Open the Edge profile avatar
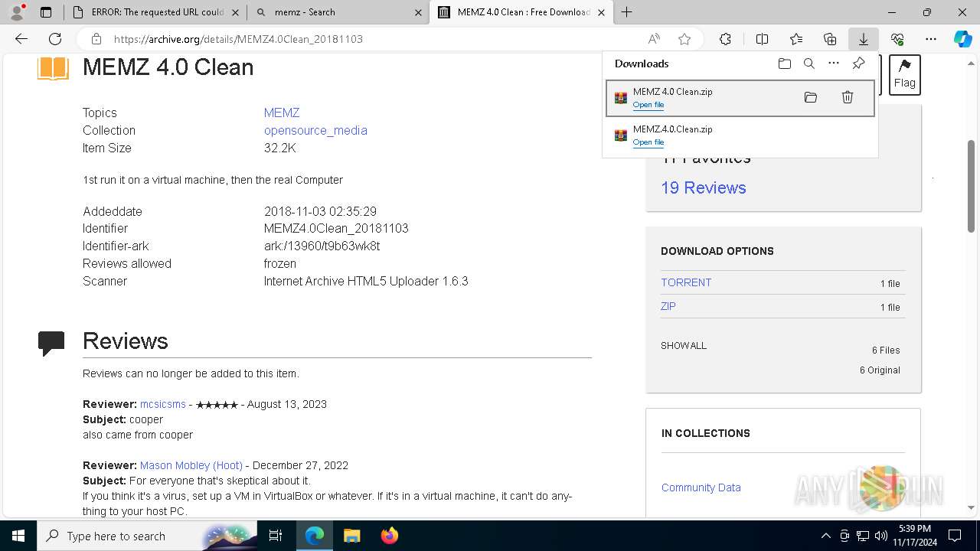 tap(17, 12)
